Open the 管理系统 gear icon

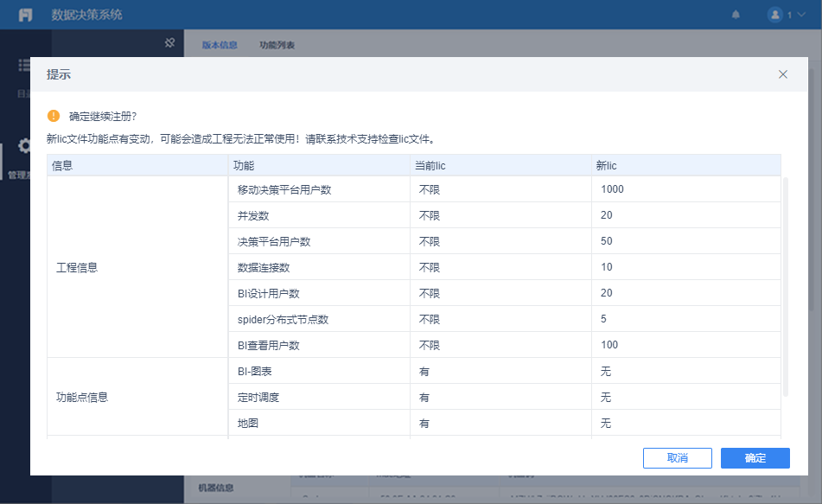[25, 146]
